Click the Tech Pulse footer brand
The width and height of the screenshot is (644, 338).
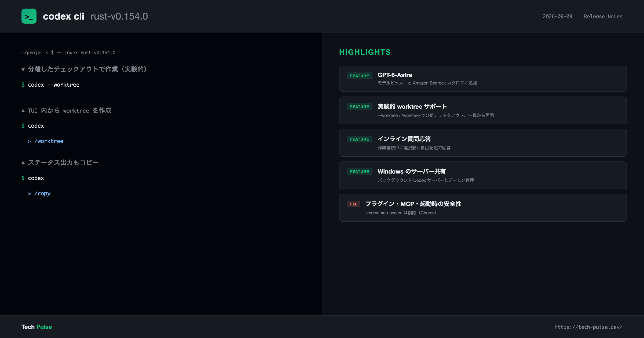click(x=36, y=327)
